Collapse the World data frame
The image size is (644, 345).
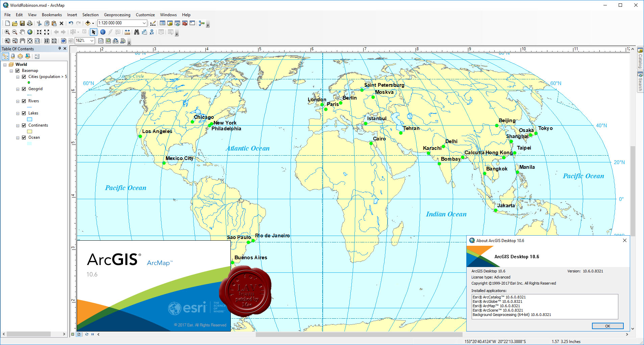[x=5, y=65]
